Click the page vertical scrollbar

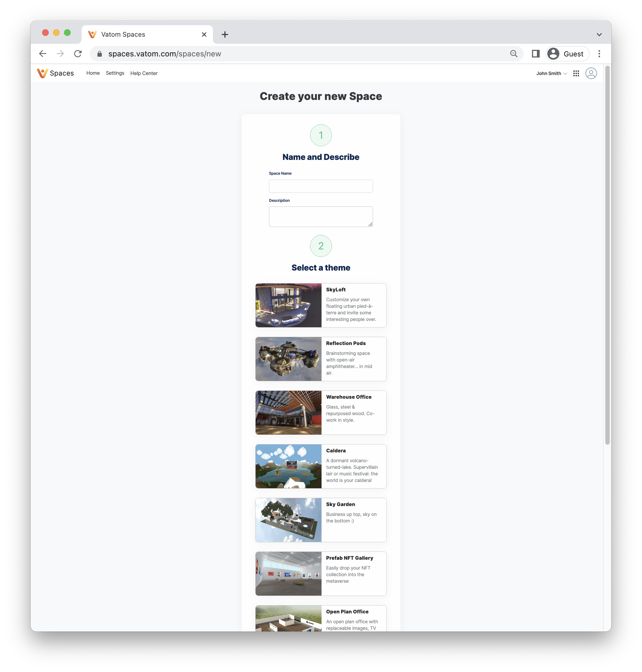tap(608, 255)
